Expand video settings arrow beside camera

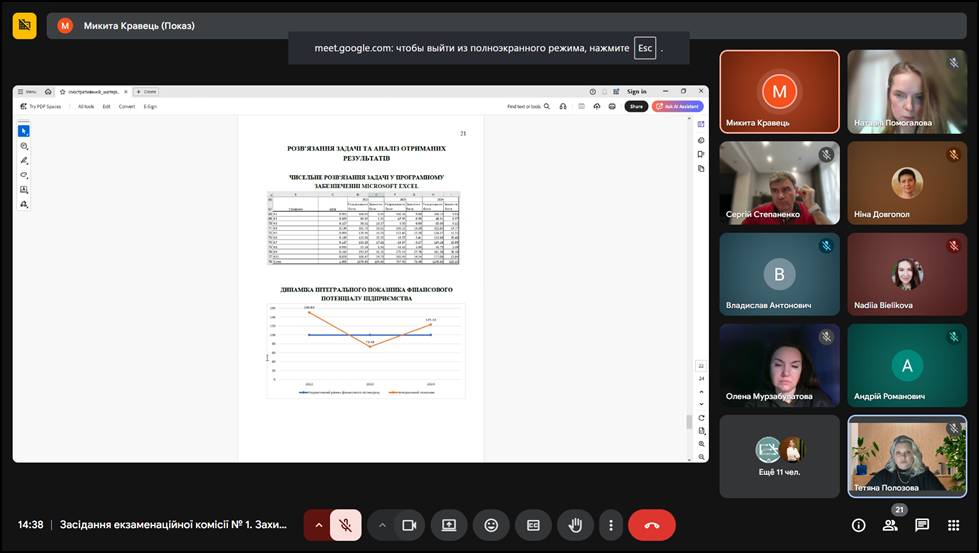tap(382, 525)
